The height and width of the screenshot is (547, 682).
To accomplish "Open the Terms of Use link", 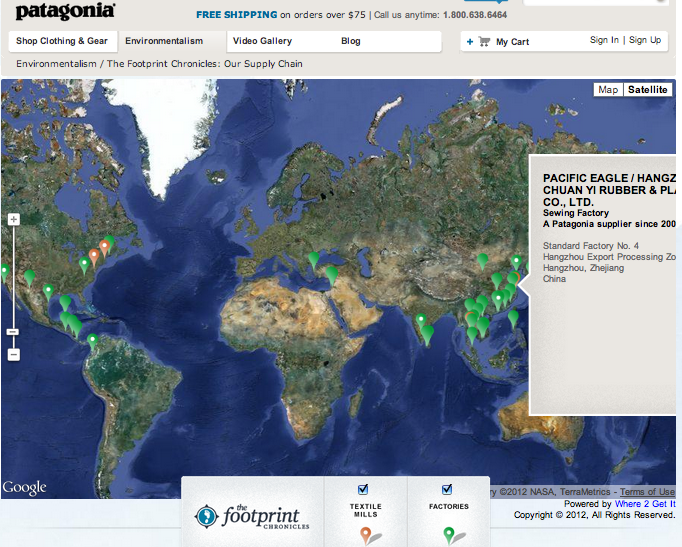I will click(x=647, y=492).
